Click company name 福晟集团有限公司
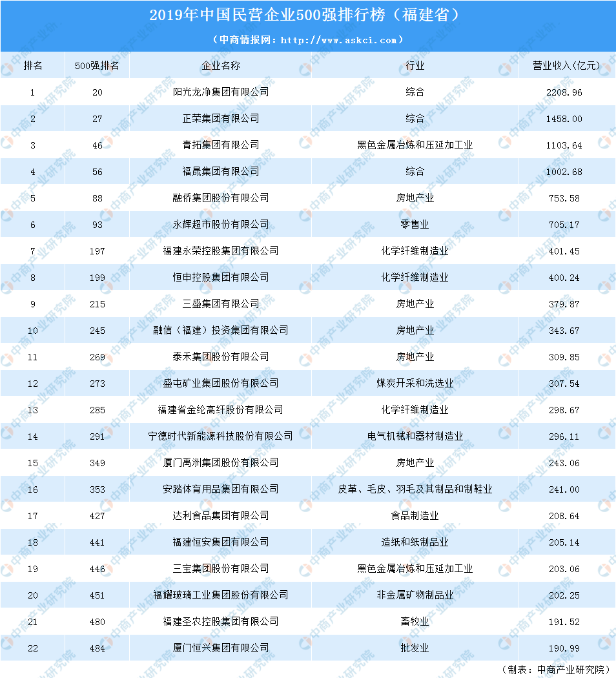Screen dimensions: 616x678 pos(220,171)
